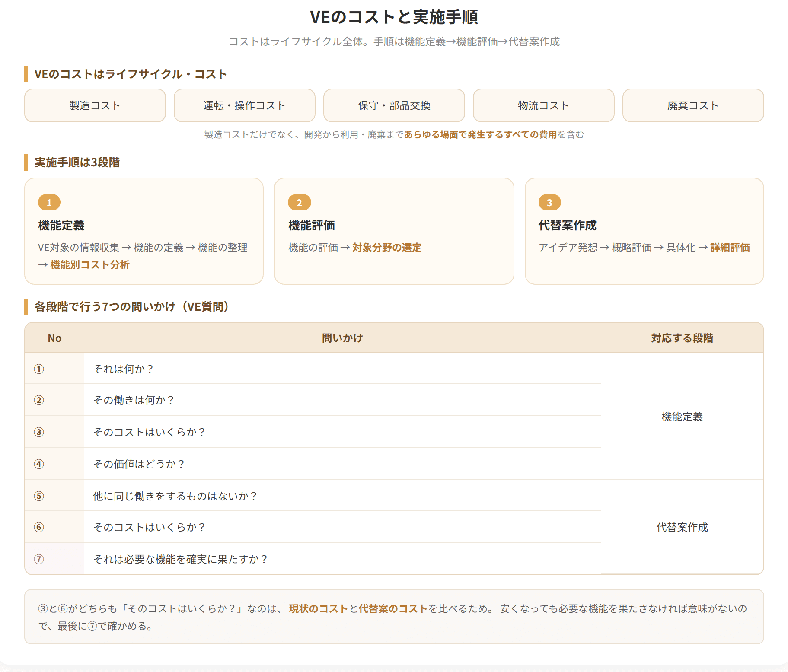Image resolution: width=788 pixels, height=672 pixels.
Task: Select the 廃棄コスト card
Action: (693, 105)
